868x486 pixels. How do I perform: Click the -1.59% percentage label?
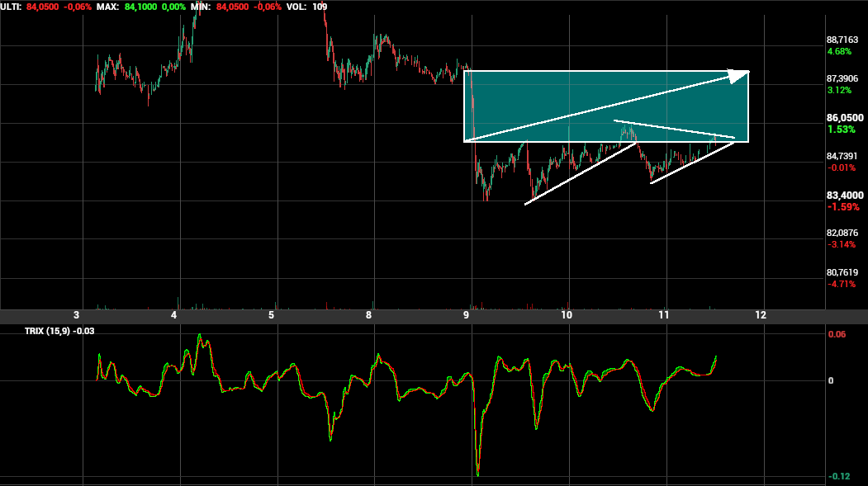pos(843,207)
